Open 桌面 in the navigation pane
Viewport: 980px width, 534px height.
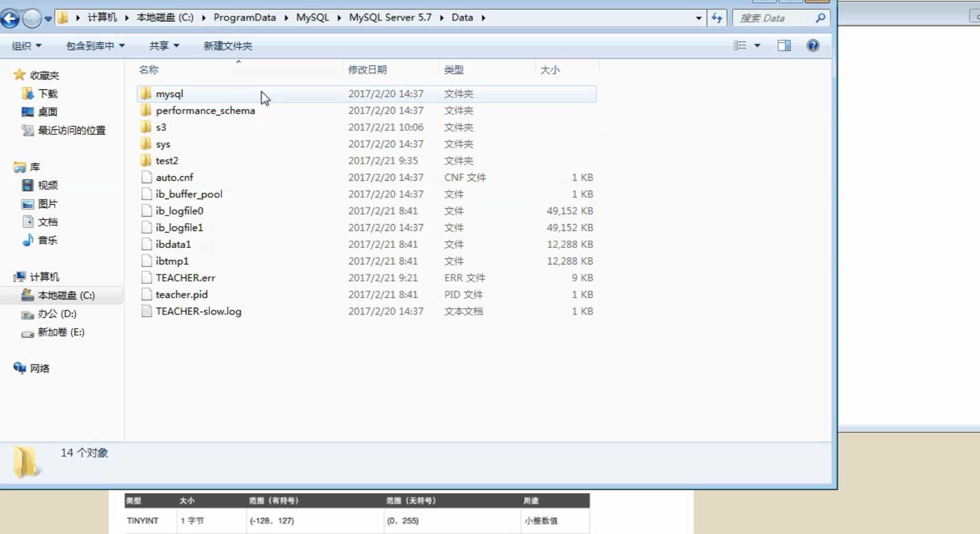coord(48,112)
